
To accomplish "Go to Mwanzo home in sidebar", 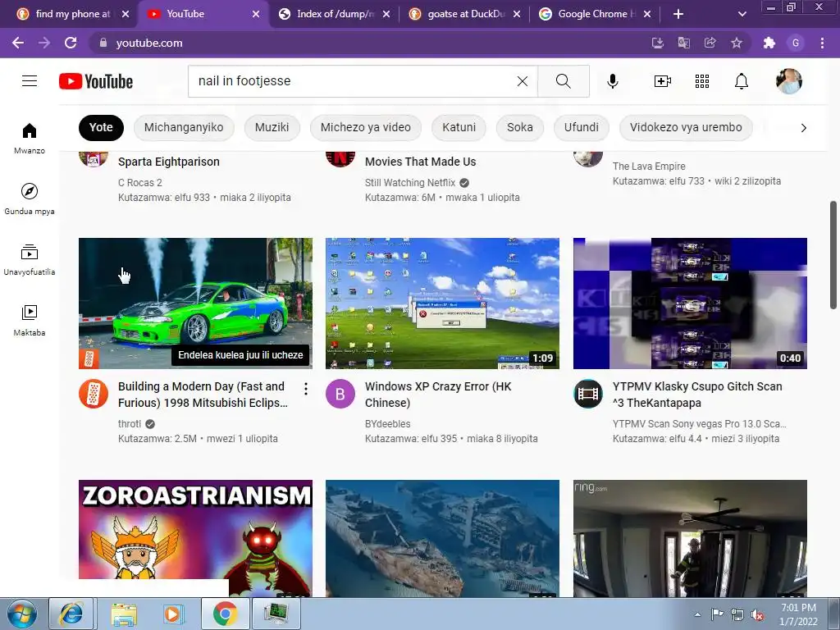I will (30, 138).
